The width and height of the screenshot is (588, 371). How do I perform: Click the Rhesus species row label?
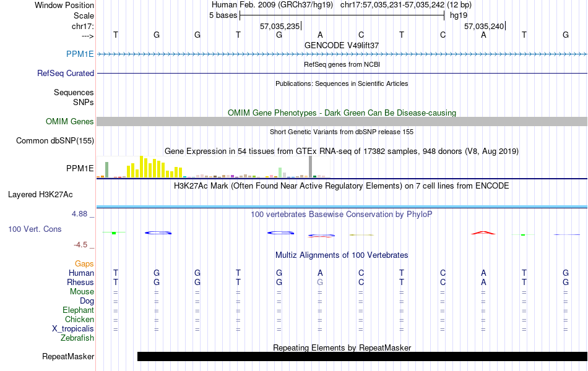click(x=80, y=282)
